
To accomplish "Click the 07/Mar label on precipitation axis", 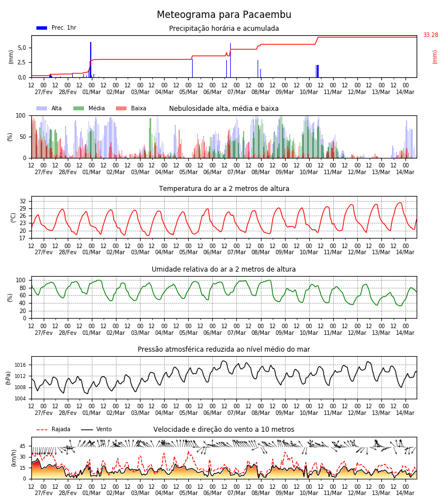I will click(236, 92).
